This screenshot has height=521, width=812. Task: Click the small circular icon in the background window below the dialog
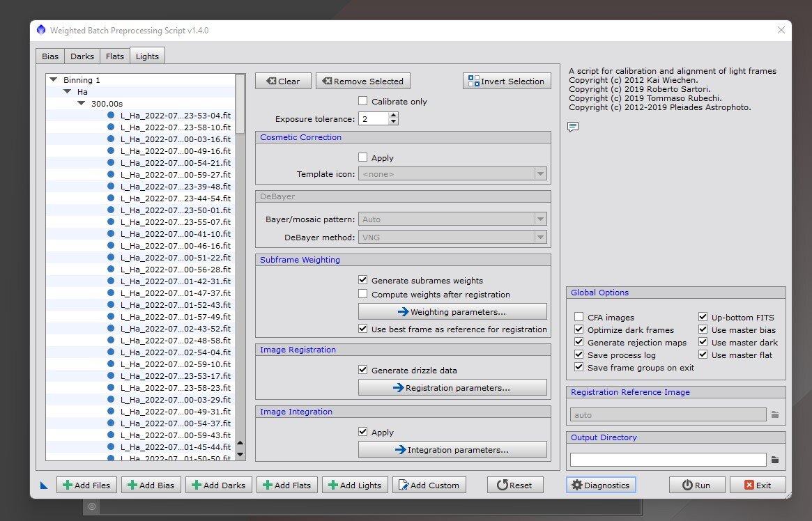(x=92, y=506)
